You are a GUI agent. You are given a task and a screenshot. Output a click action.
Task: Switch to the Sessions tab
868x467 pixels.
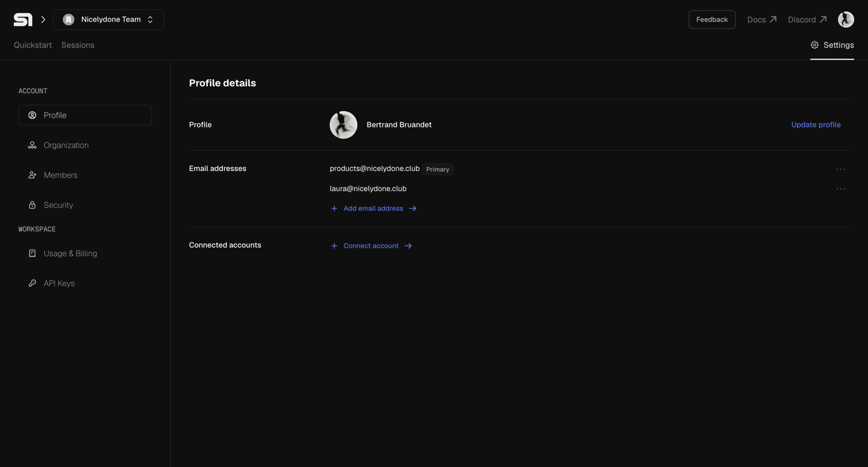(77, 45)
